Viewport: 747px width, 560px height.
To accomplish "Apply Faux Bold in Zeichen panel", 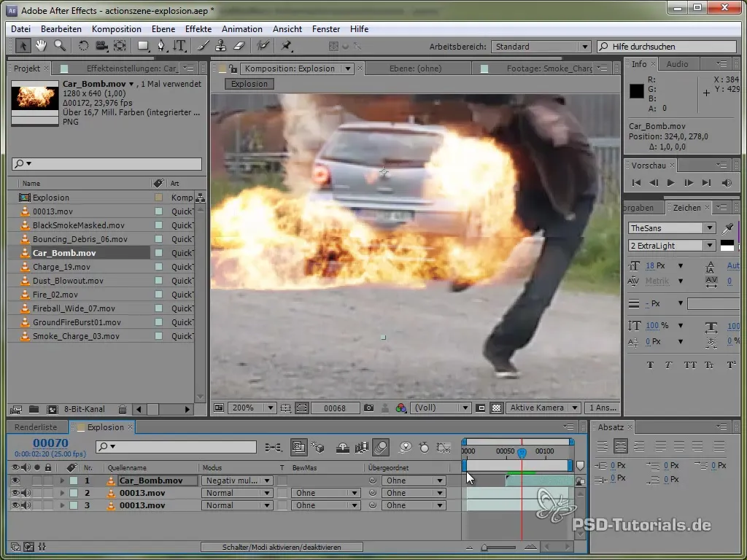I will tap(650, 365).
